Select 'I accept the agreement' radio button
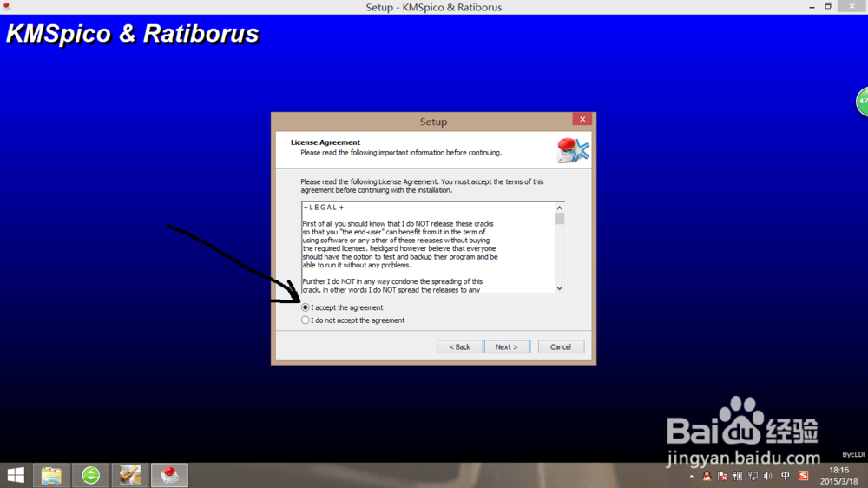Screen dimensions: 868x488 click(x=305, y=307)
